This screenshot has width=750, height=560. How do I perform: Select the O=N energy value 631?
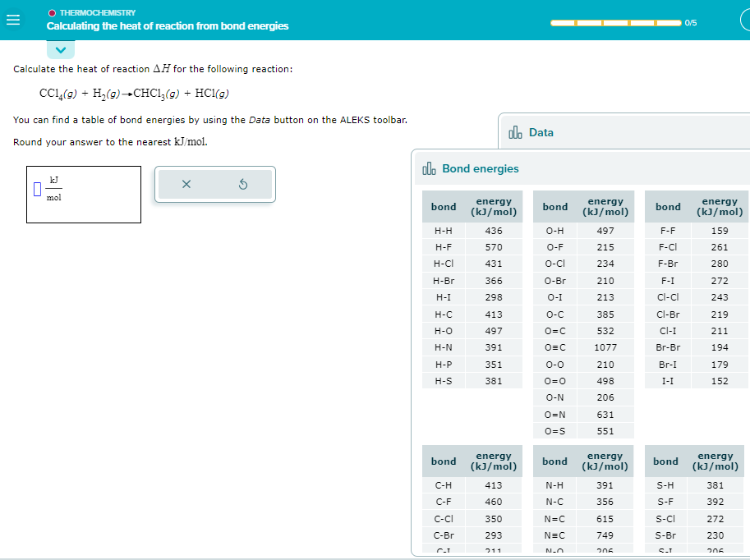click(x=605, y=415)
